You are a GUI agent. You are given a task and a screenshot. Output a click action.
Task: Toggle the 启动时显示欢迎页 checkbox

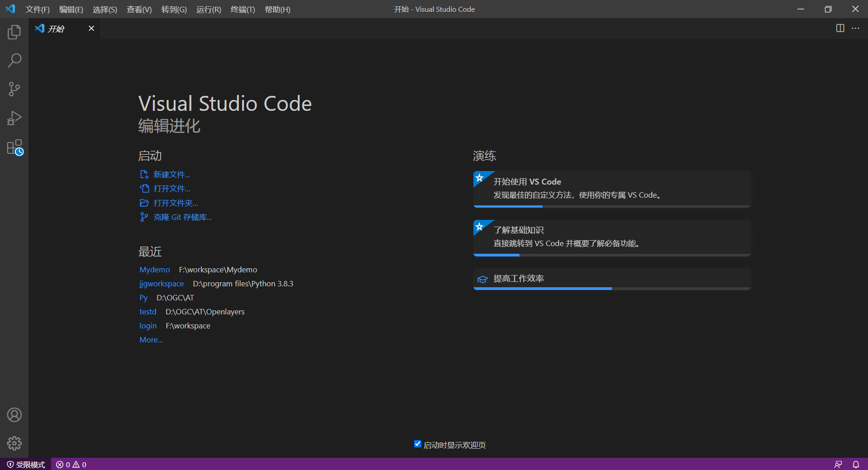coord(418,444)
